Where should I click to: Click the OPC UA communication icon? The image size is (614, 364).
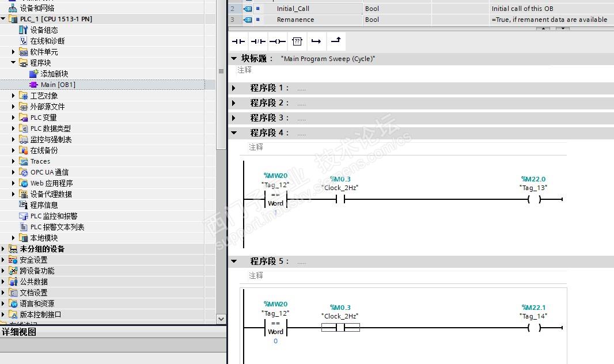pos(23,172)
